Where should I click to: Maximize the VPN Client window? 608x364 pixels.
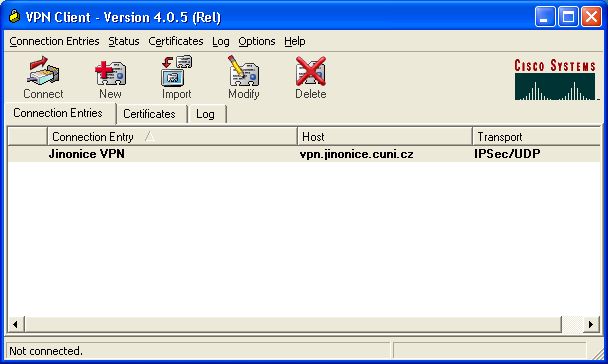(x=568, y=17)
